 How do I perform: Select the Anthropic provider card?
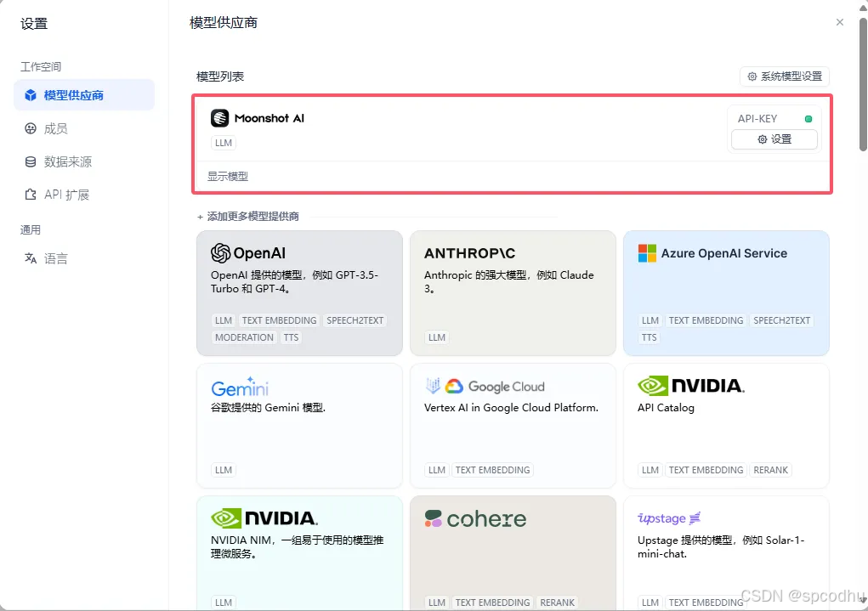pyautogui.click(x=513, y=293)
